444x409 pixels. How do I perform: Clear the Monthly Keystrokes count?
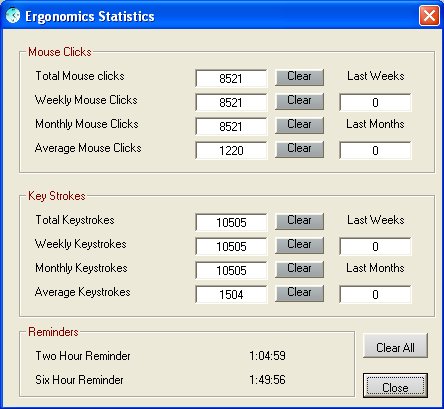tap(299, 269)
